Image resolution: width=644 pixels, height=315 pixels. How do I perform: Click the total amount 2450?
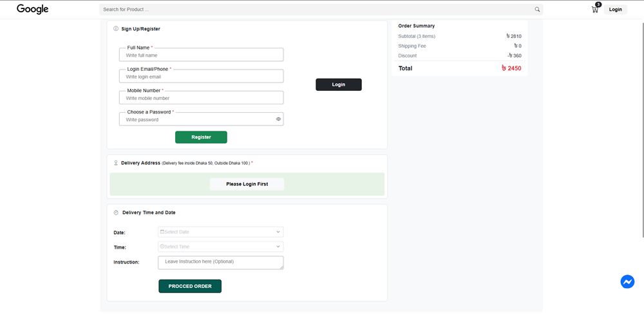pyautogui.click(x=511, y=68)
